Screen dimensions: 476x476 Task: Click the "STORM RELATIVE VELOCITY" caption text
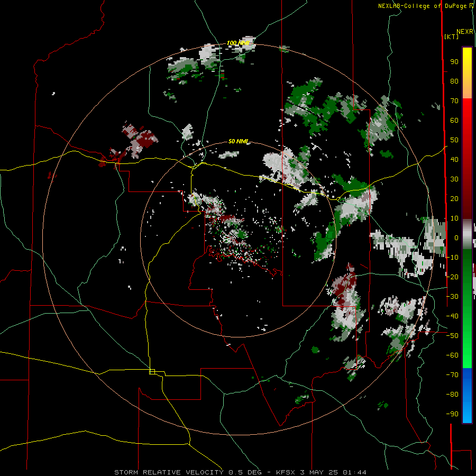(169, 472)
